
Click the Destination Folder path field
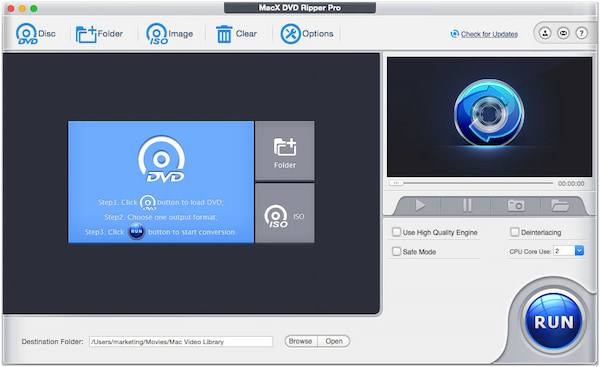[181, 342]
